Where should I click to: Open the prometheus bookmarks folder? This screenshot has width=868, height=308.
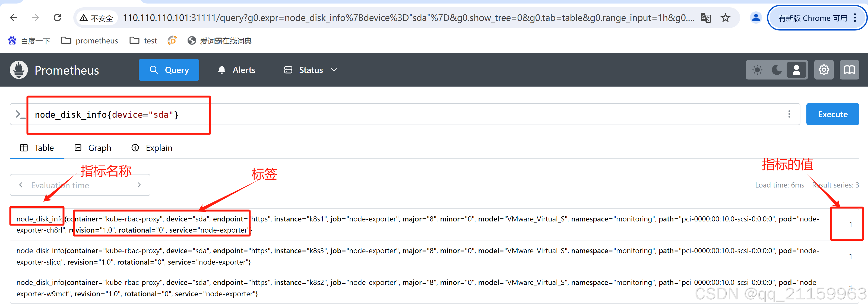coord(90,41)
